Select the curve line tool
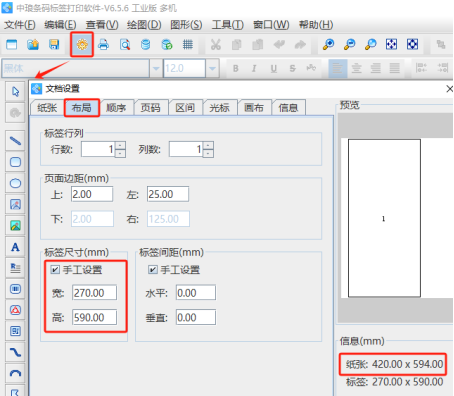The height and width of the screenshot is (396, 454). [15, 352]
